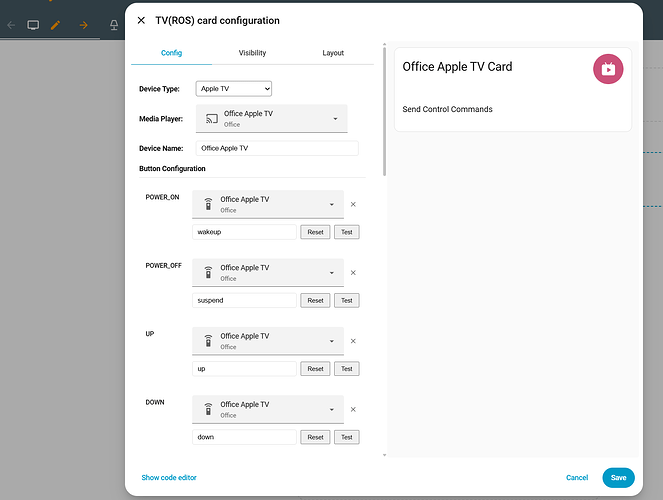Click the suspend command field
Image resolution: width=663 pixels, height=500 pixels.
coord(244,301)
